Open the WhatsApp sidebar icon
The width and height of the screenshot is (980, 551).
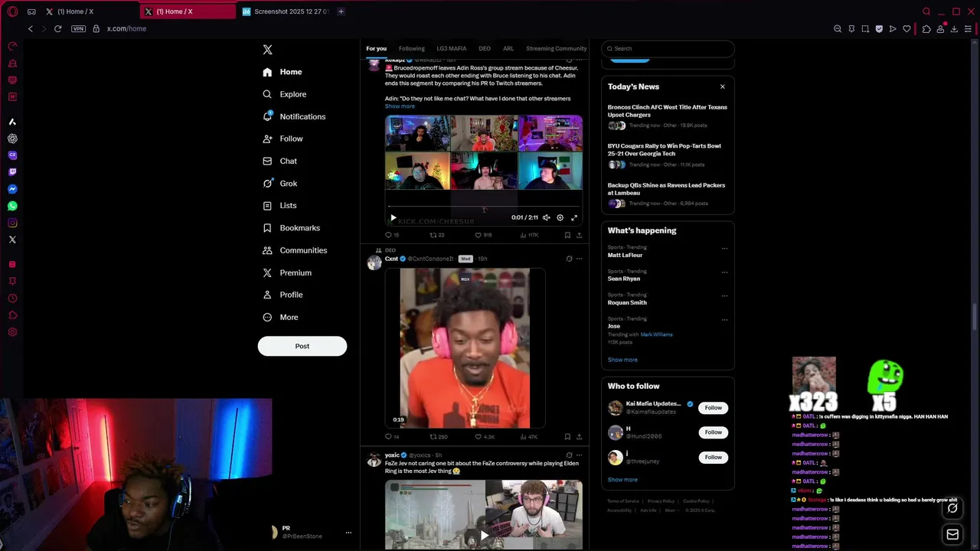click(x=12, y=206)
